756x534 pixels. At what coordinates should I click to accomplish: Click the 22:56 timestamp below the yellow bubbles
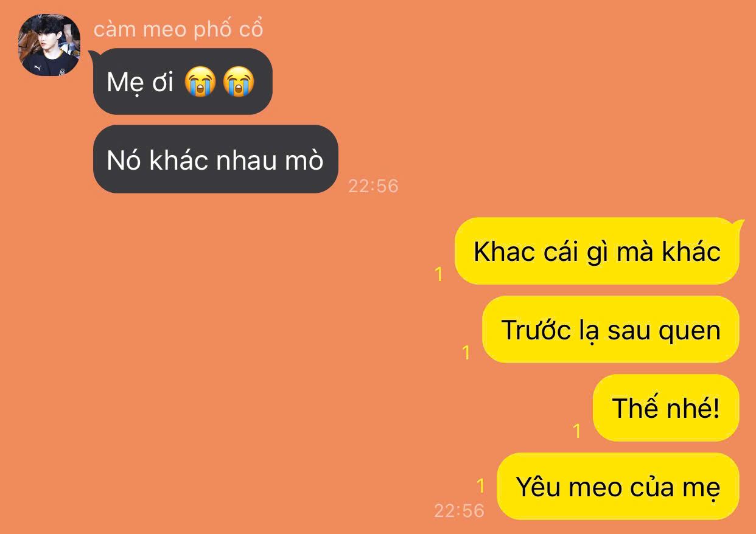pyautogui.click(x=459, y=510)
